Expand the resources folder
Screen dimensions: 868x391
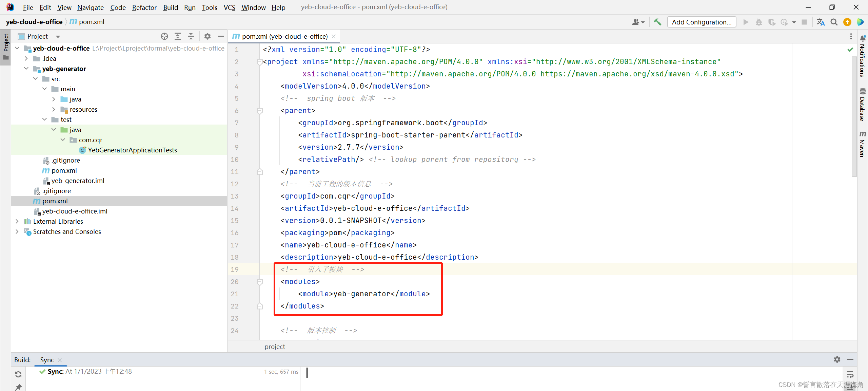[54, 109]
